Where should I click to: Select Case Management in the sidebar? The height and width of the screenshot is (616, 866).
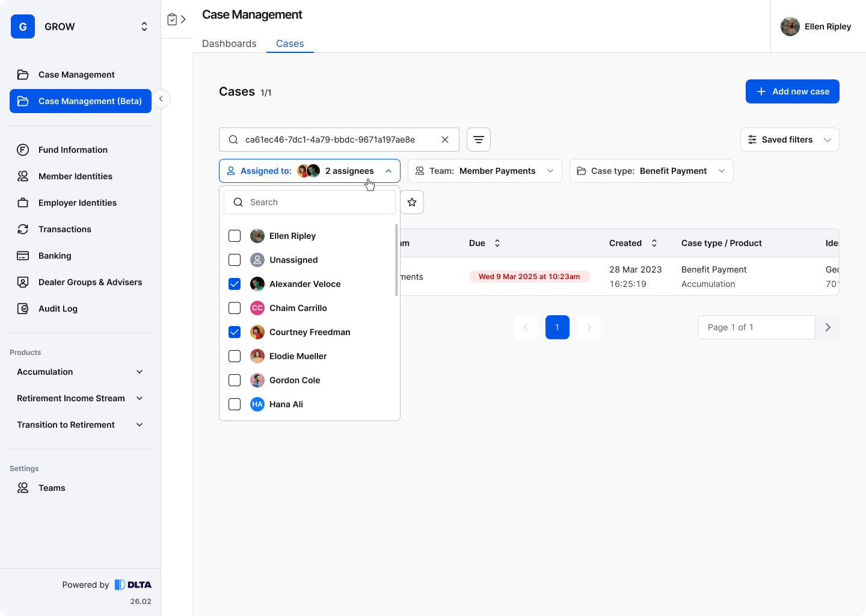(x=76, y=75)
